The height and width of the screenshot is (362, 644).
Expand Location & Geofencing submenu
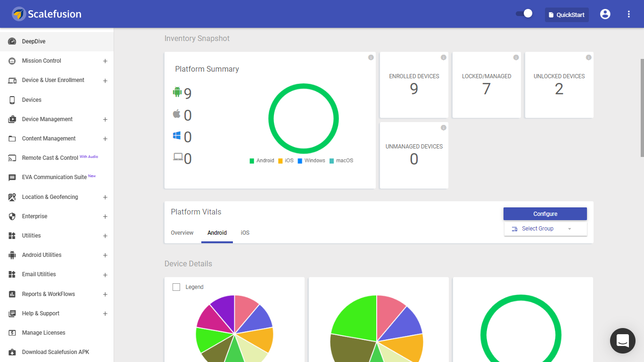pyautogui.click(x=105, y=197)
